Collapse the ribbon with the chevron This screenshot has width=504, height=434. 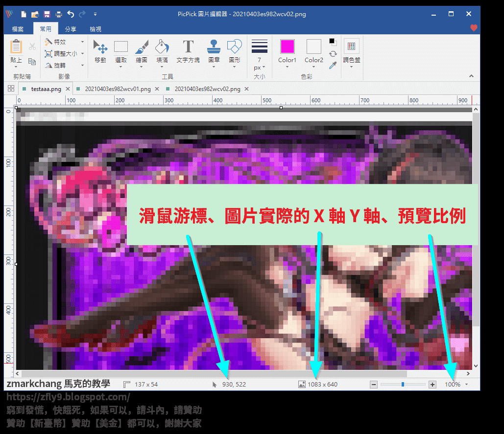point(471,76)
